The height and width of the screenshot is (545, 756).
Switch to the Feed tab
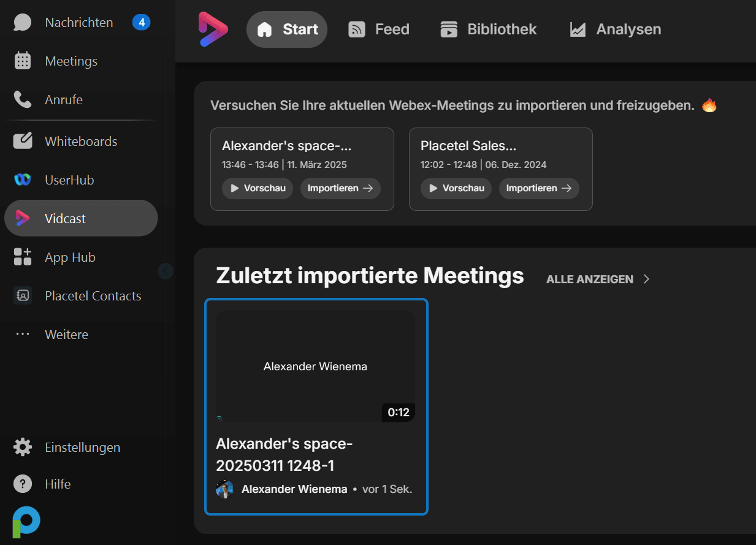point(379,29)
